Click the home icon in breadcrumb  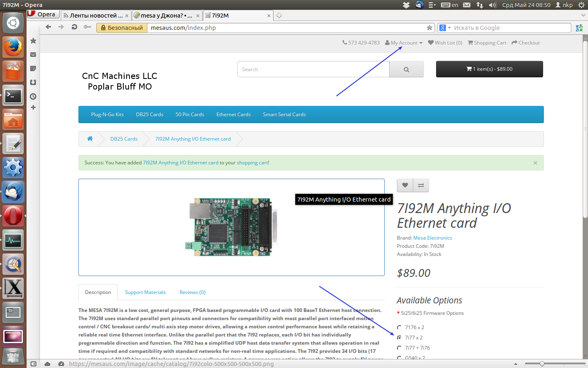coord(90,139)
